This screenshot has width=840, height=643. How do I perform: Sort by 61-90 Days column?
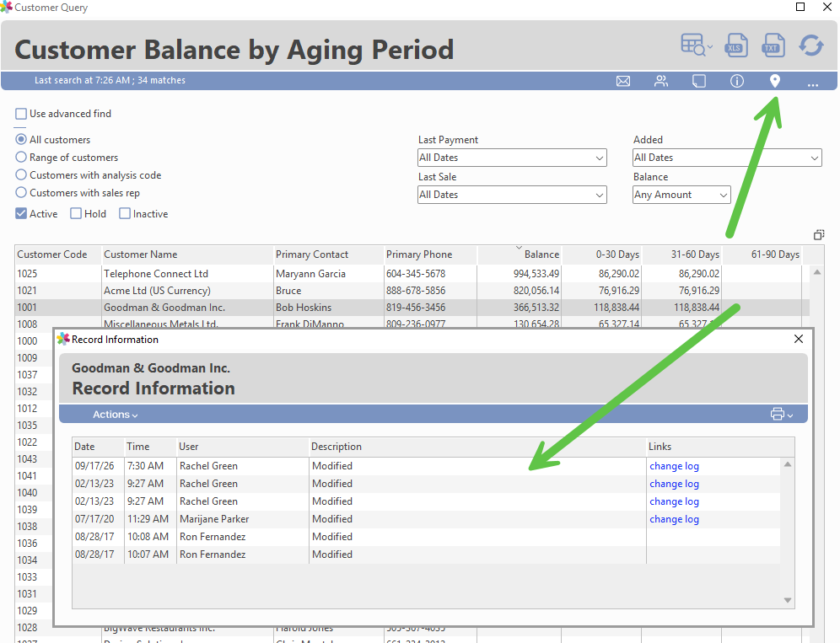point(762,255)
